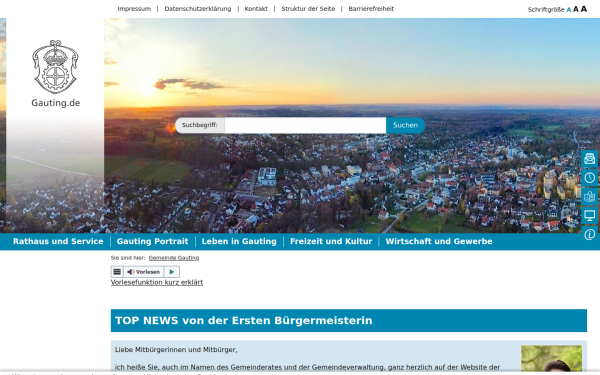Open the envelope contact icon in side panel
This screenshot has height=375, width=600.
tap(590, 158)
